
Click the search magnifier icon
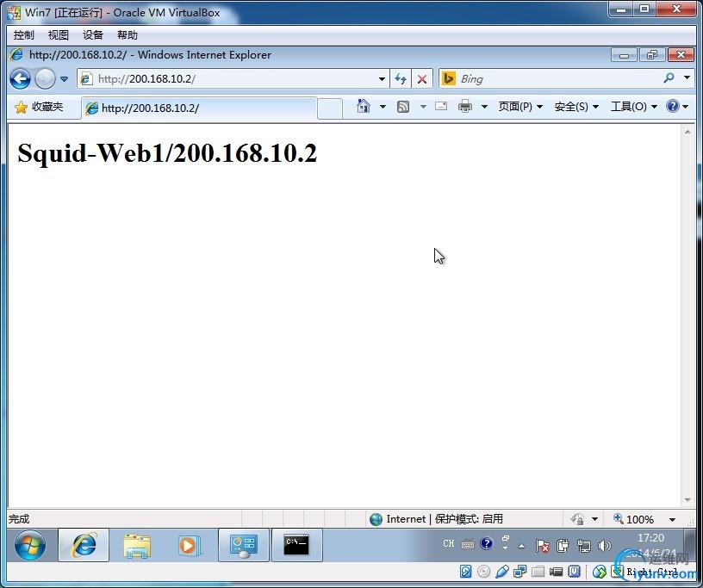click(x=669, y=78)
